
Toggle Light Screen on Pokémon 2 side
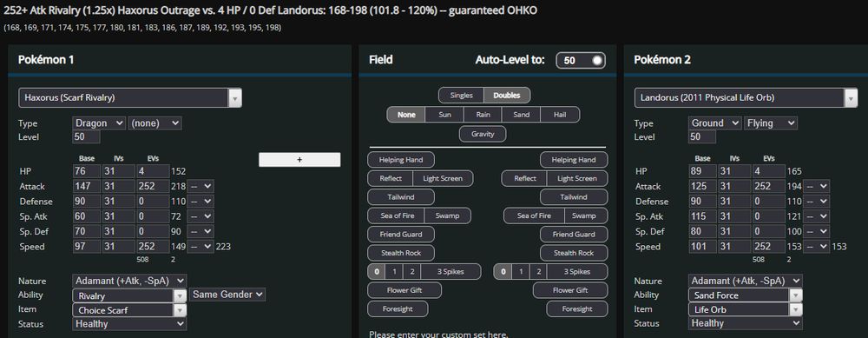[577, 178]
